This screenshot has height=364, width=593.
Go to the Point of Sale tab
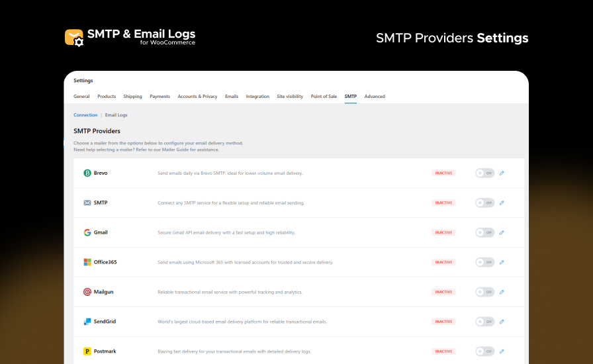coord(324,97)
